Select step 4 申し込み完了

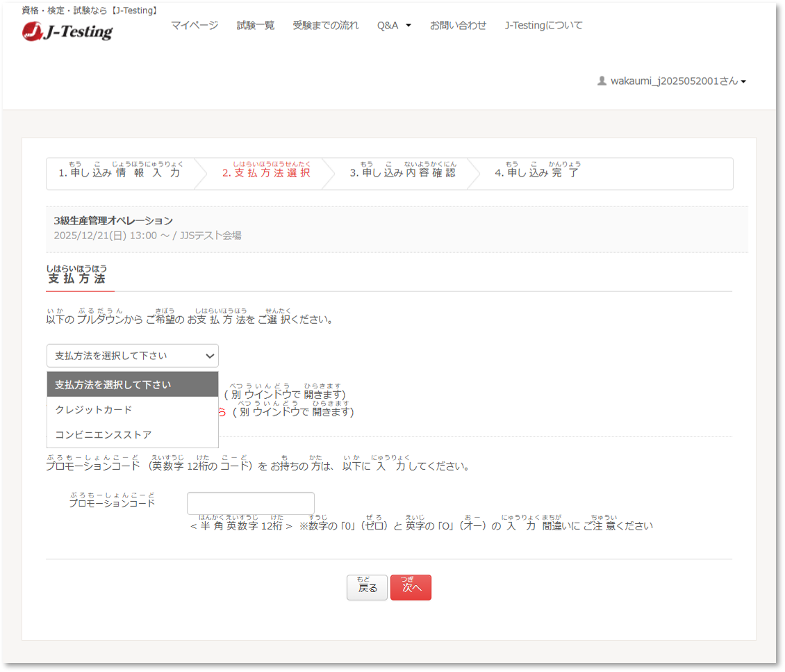[x=536, y=173]
